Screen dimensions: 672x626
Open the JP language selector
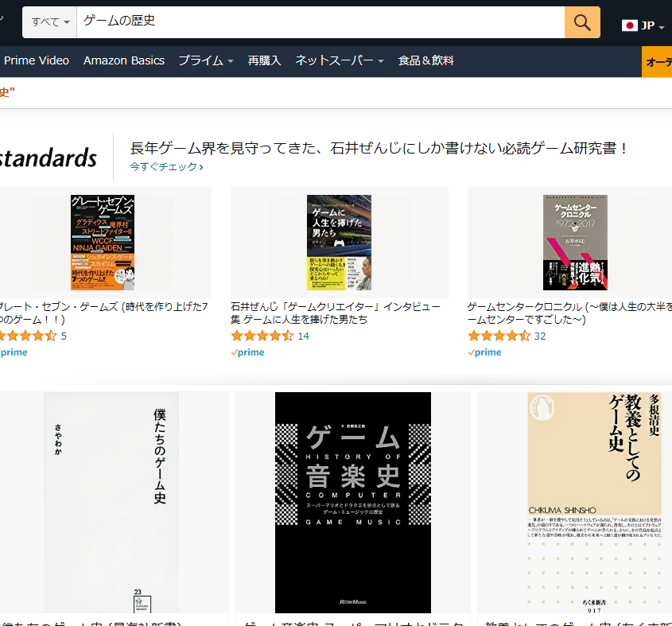[643, 25]
